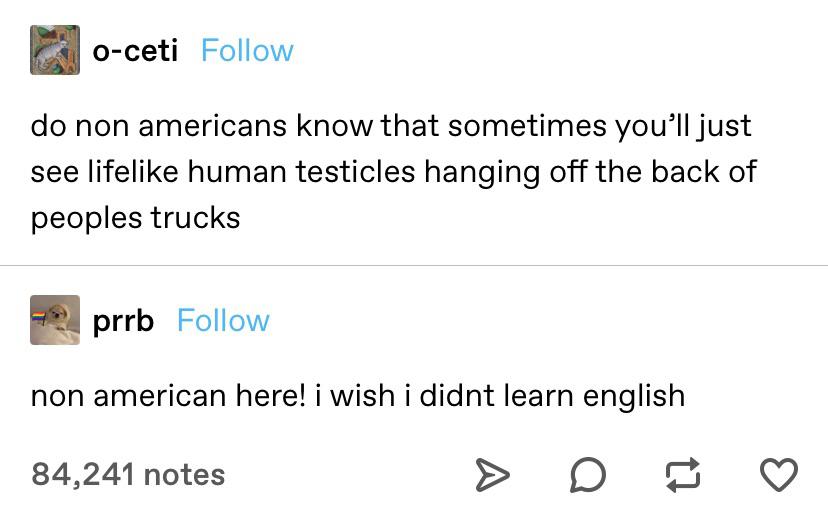The height and width of the screenshot is (530, 828).
Task: View the 84,241 notes
Action: coord(128,474)
